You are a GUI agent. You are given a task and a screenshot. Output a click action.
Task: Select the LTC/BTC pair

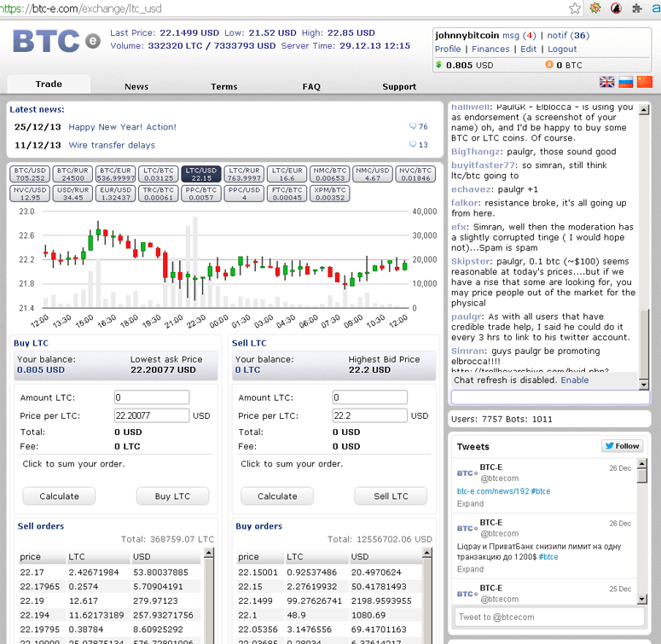159,174
